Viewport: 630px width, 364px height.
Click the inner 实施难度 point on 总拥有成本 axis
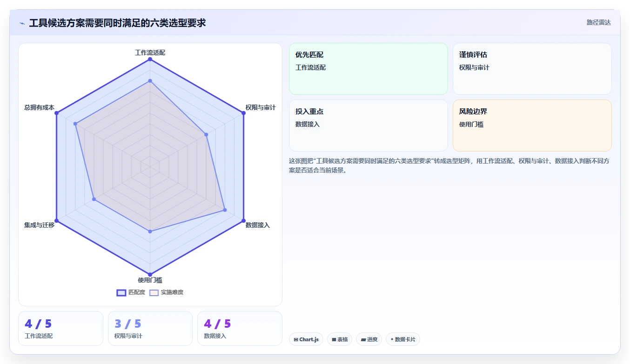coord(75,124)
